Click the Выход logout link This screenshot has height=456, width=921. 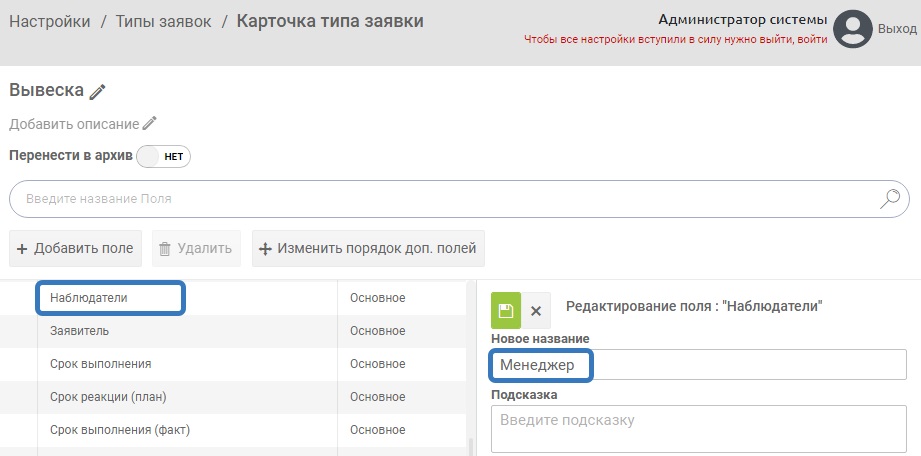[x=897, y=30]
